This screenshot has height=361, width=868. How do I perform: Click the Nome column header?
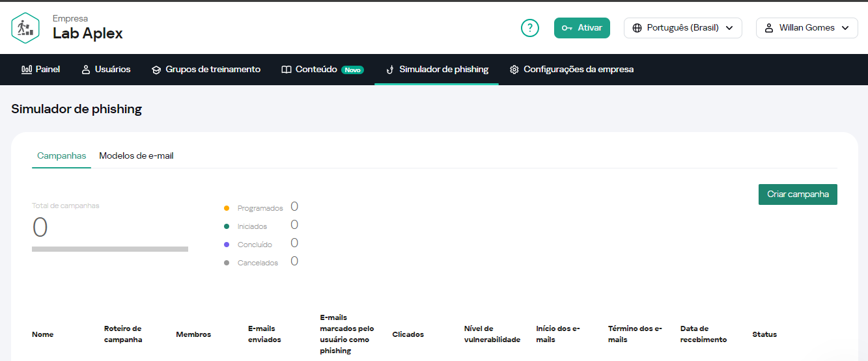tap(43, 334)
